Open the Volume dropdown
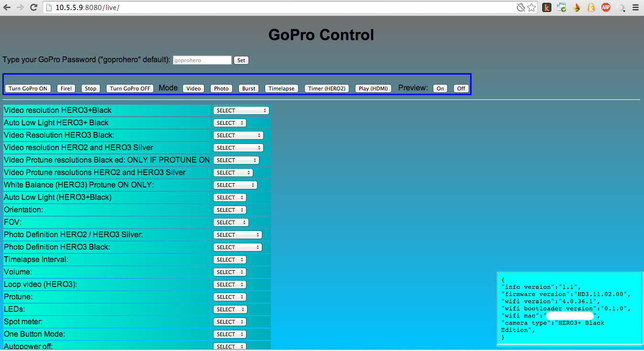Image resolution: width=644 pixels, height=351 pixels. tap(230, 272)
